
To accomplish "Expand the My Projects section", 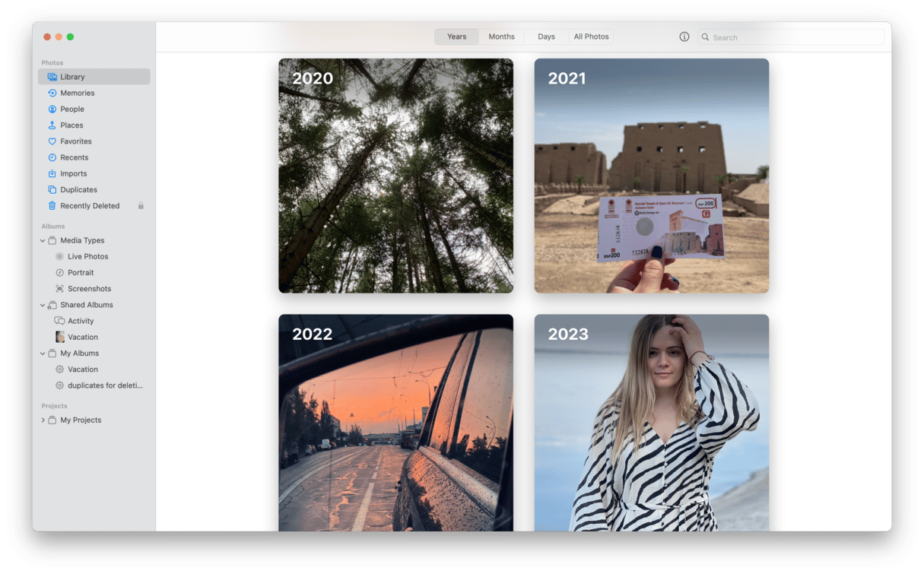I will (x=43, y=420).
